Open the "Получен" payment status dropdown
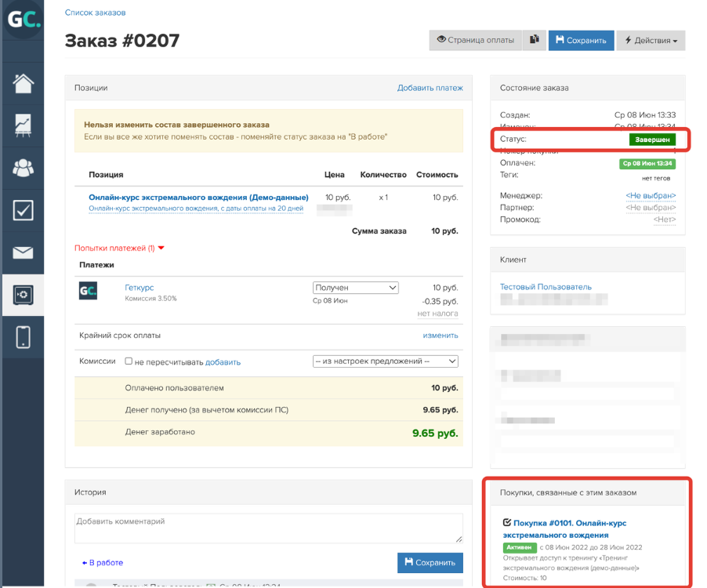The width and height of the screenshot is (707, 588). [356, 288]
